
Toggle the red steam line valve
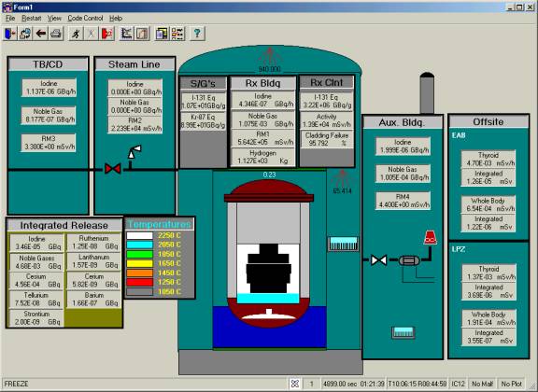click(112, 169)
